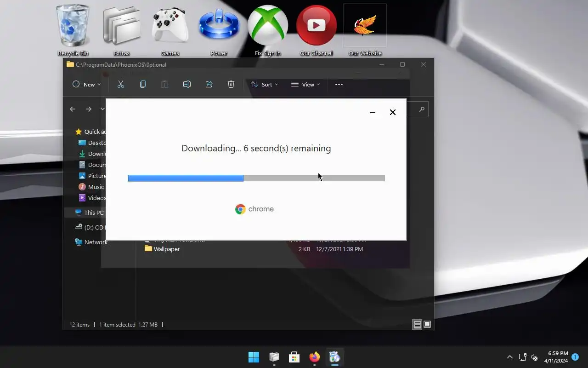Select the Wallpaper folder in file list
588x368 pixels.
162,249
